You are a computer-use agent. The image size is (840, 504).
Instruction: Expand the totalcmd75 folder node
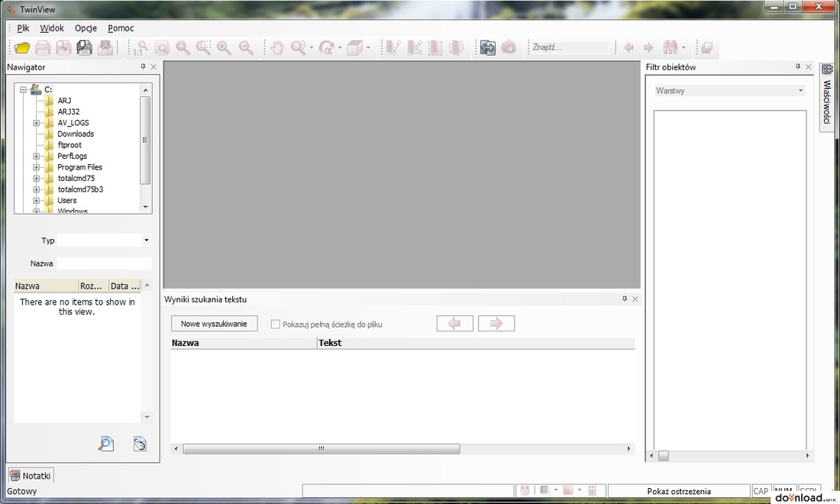coord(36,179)
